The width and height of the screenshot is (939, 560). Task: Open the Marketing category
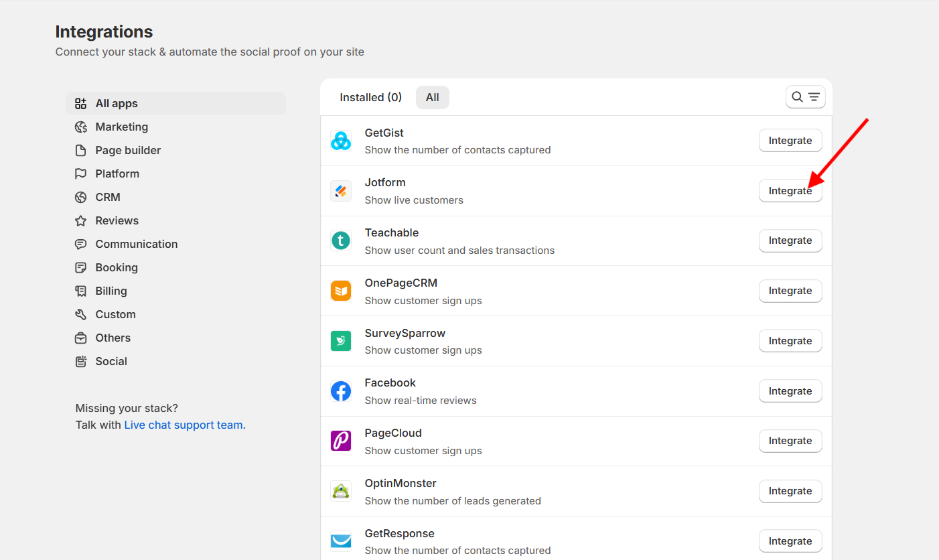(x=176, y=127)
